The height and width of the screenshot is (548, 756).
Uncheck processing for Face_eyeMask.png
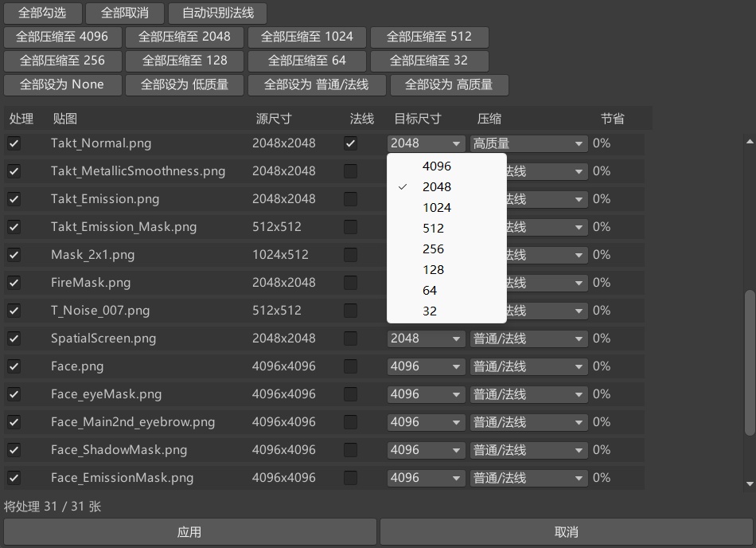pos(14,394)
